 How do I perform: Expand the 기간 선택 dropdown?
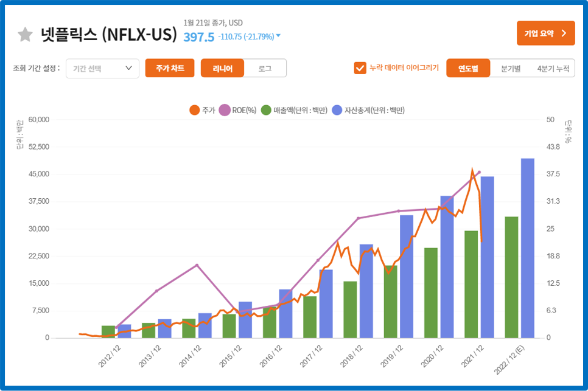[102, 68]
